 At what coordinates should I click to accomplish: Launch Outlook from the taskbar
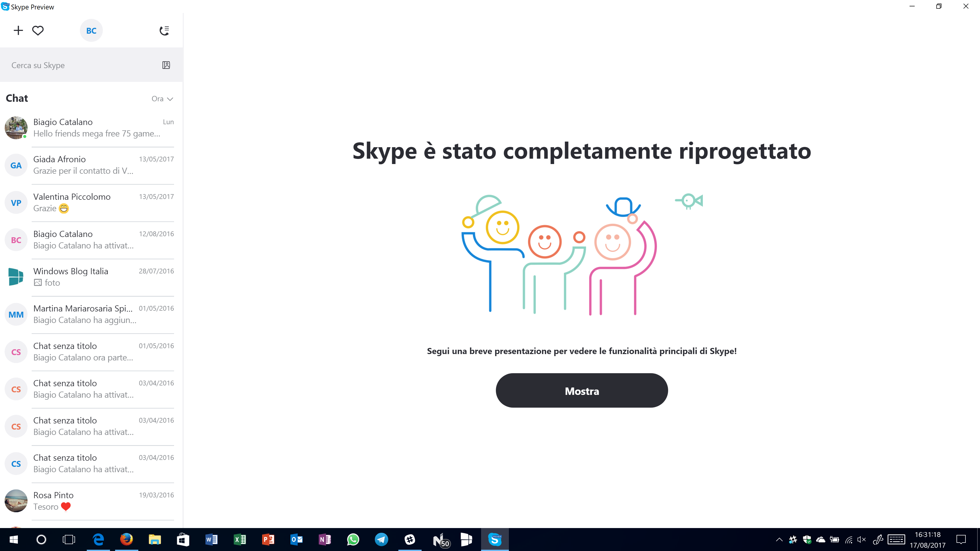point(296,539)
